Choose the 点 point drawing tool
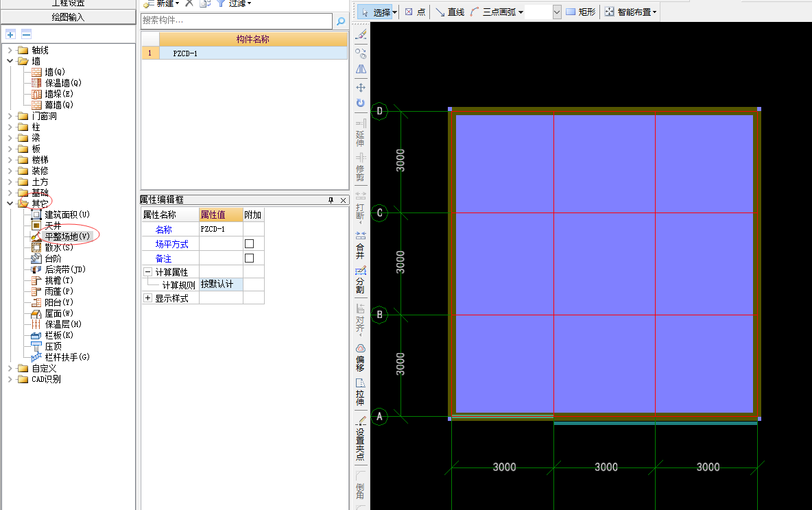 tap(415, 12)
